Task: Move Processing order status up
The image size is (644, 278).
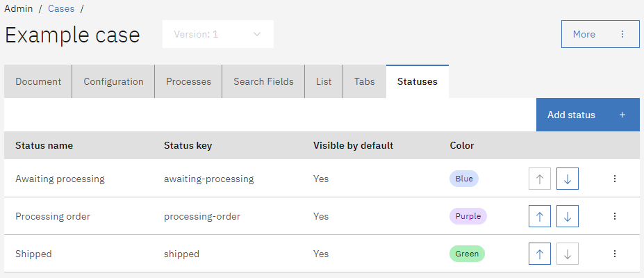Action: pos(540,216)
